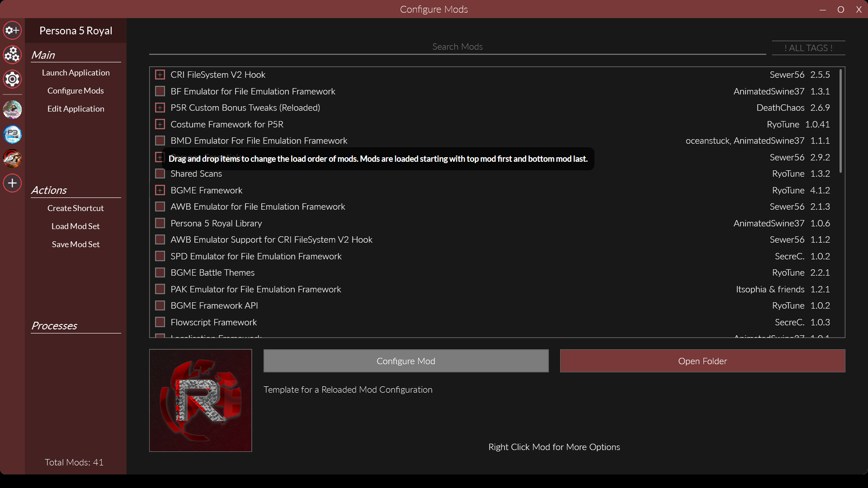The height and width of the screenshot is (488, 868).
Task: Open the settings cog icon in sidebar
Action: click(12, 79)
